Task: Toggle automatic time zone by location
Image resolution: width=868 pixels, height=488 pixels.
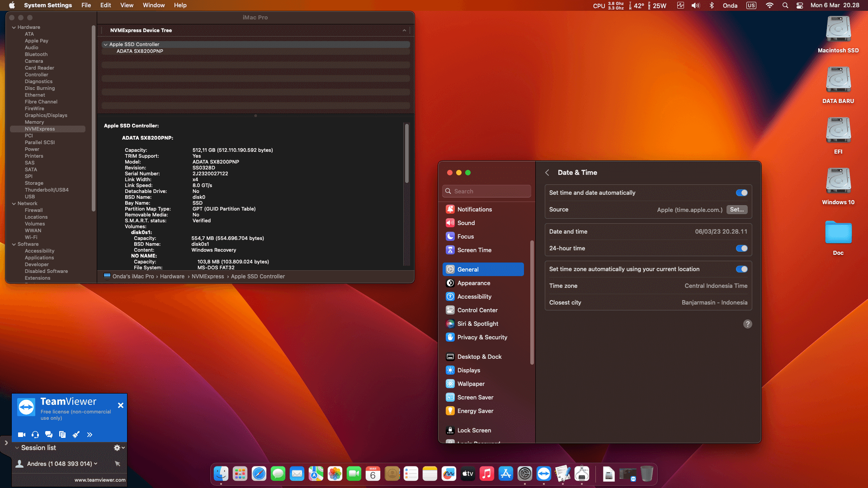Action: pyautogui.click(x=741, y=269)
